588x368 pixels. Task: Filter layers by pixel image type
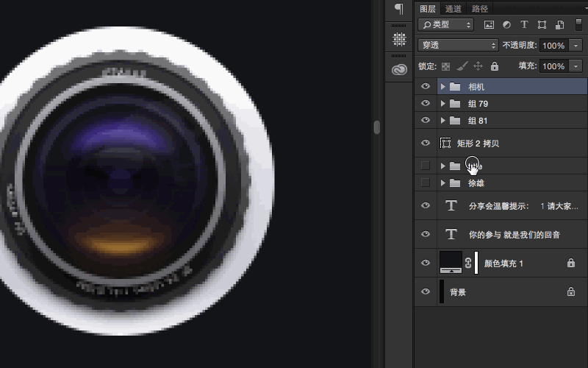(x=489, y=24)
